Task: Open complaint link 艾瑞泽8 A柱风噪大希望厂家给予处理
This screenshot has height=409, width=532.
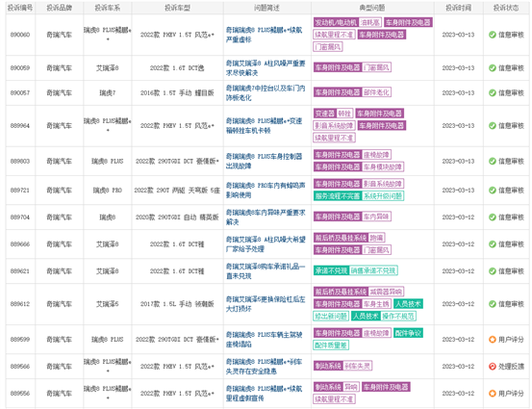Action: [x=266, y=244]
